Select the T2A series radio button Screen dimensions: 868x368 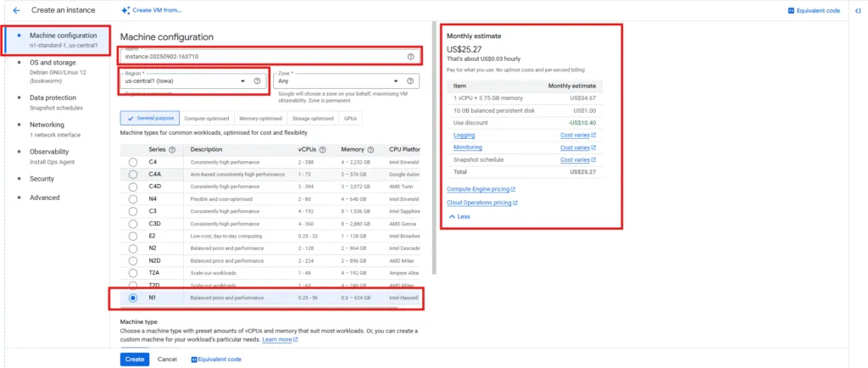pyautogui.click(x=133, y=273)
